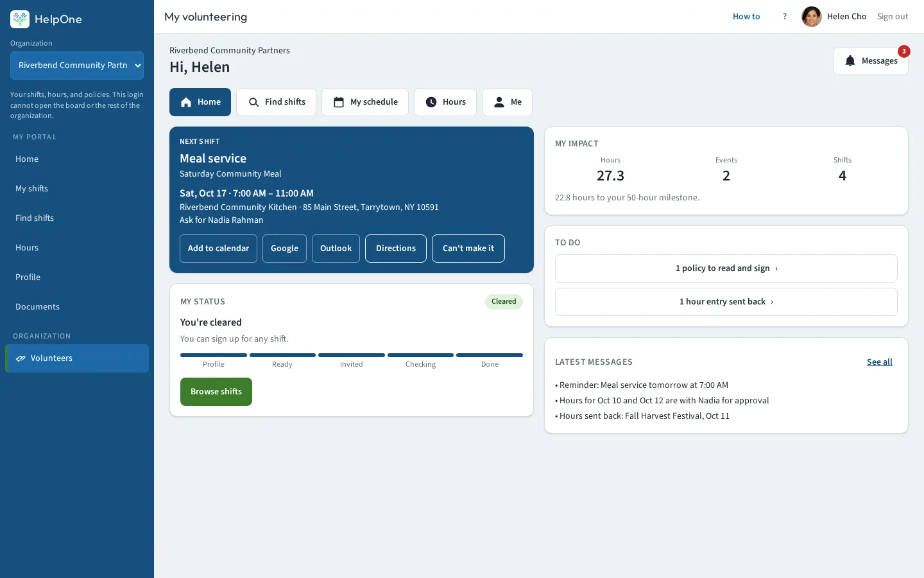Open Helen Cho's profile avatar
This screenshot has width=924, height=578.
[x=812, y=17]
